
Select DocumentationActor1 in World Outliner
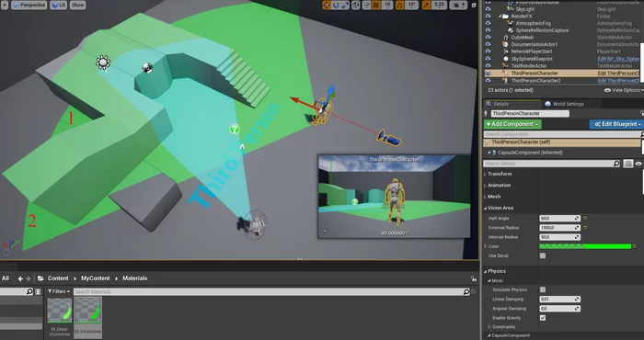click(535, 44)
